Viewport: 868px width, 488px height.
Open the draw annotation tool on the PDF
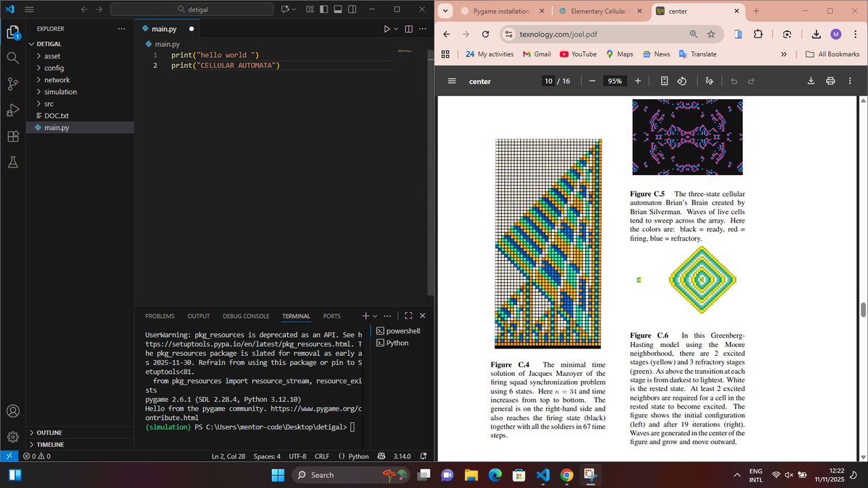point(709,81)
